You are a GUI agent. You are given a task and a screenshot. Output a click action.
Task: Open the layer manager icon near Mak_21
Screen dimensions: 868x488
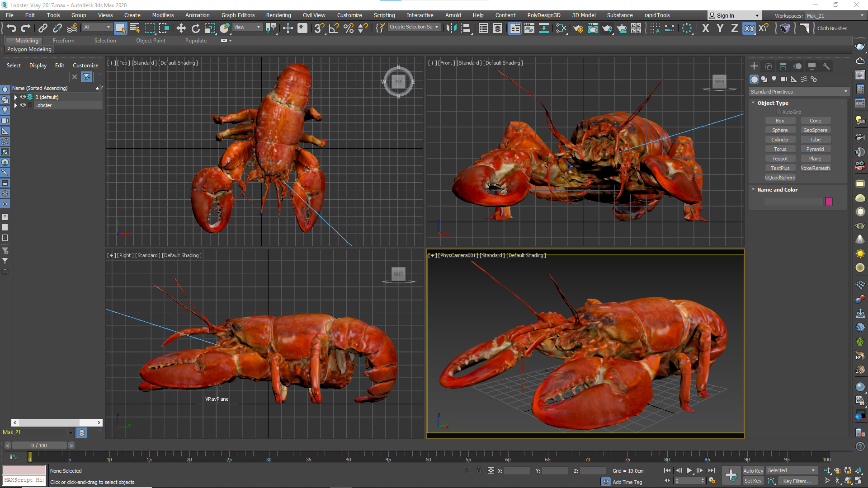[82, 433]
